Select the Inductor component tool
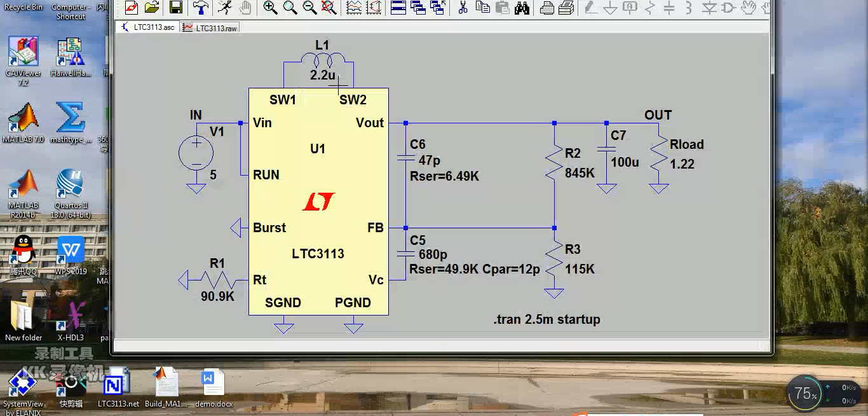 click(689, 8)
